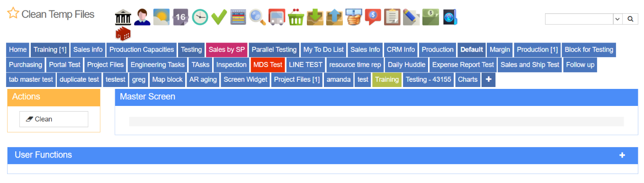Open the teal clock icon
Image resolution: width=644 pixels, height=183 pixels.
click(x=200, y=17)
